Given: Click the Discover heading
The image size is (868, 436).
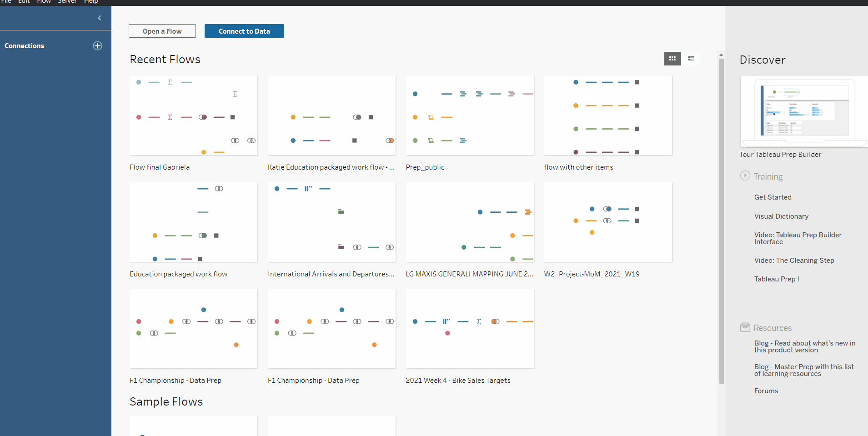Looking at the screenshot, I should coord(763,60).
